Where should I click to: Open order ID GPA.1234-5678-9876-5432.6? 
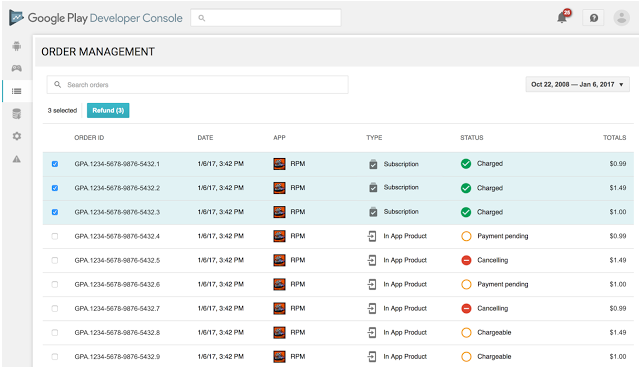coord(117,284)
